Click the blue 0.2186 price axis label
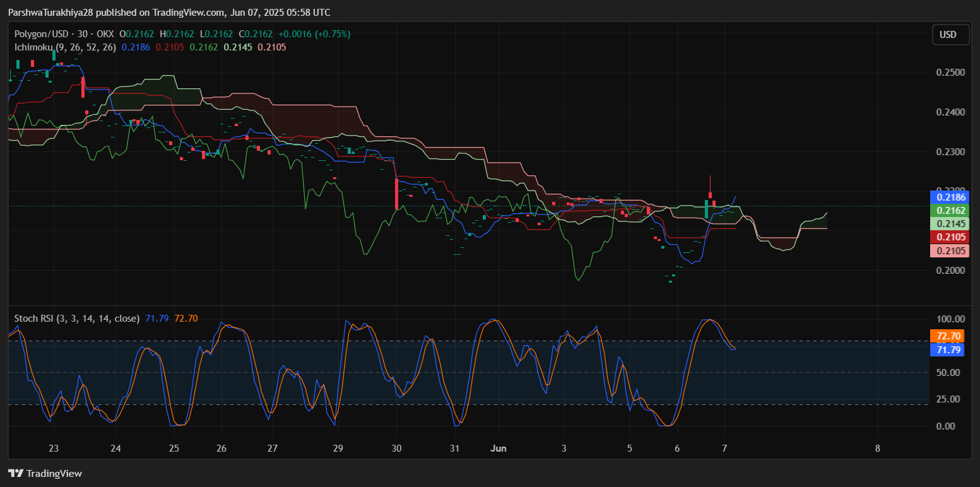Image resolution: width=980 pixels, height=487 pixels. click(947, 197)
